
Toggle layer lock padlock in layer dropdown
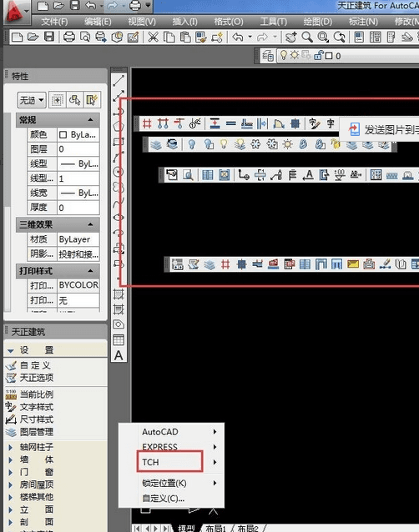pyautogui.click(x=319, y=55)
